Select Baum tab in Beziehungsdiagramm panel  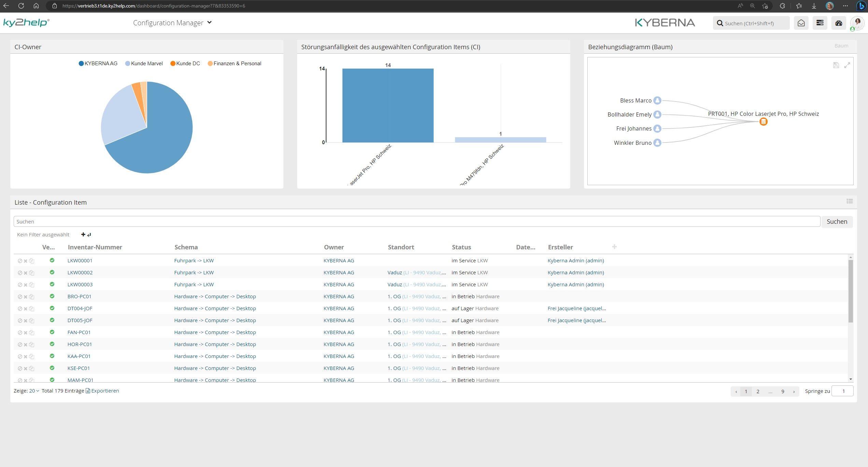[x=840, y=46]
